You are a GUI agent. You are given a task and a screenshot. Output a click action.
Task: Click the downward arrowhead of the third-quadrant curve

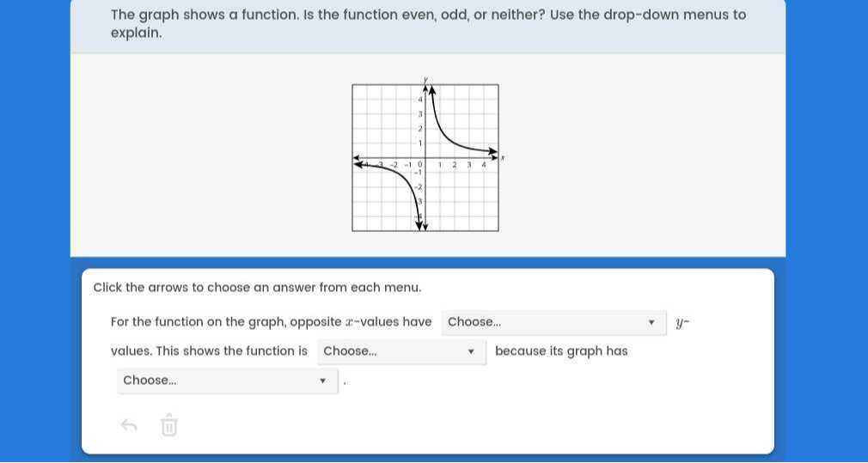pos(419,225)
